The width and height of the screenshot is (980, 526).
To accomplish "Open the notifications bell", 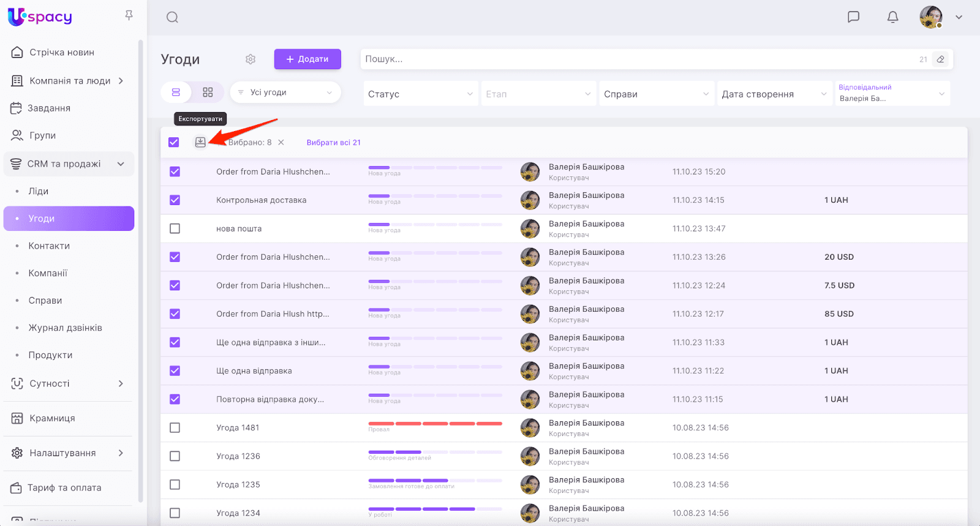I will click(x=892, y=17).
